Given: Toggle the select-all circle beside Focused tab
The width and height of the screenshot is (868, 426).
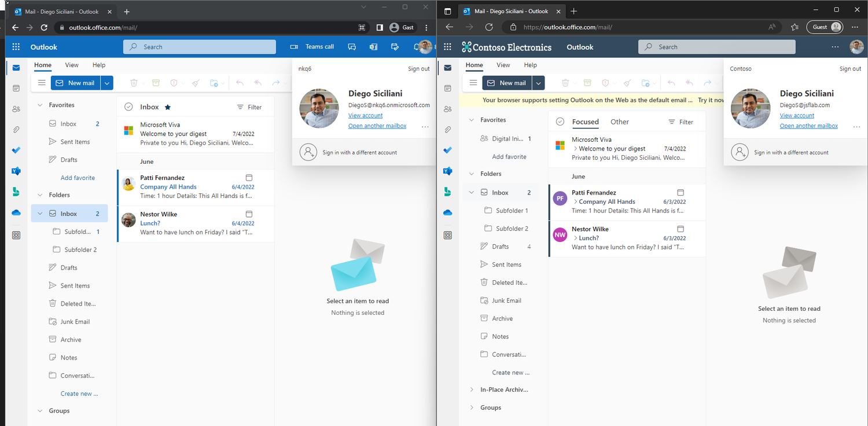Looking at the screenshot, I should click(x=560, y=122).
